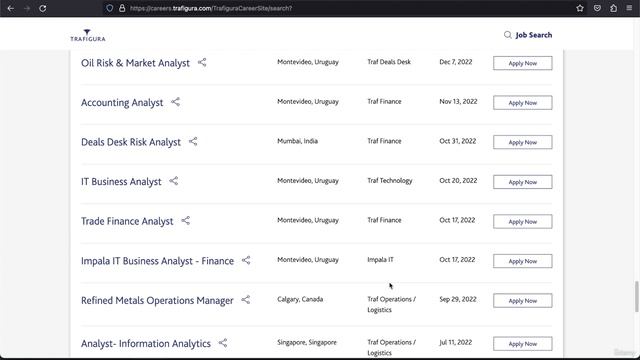
Task: Reload the page with refresh icon
Action: coord(42,8)
